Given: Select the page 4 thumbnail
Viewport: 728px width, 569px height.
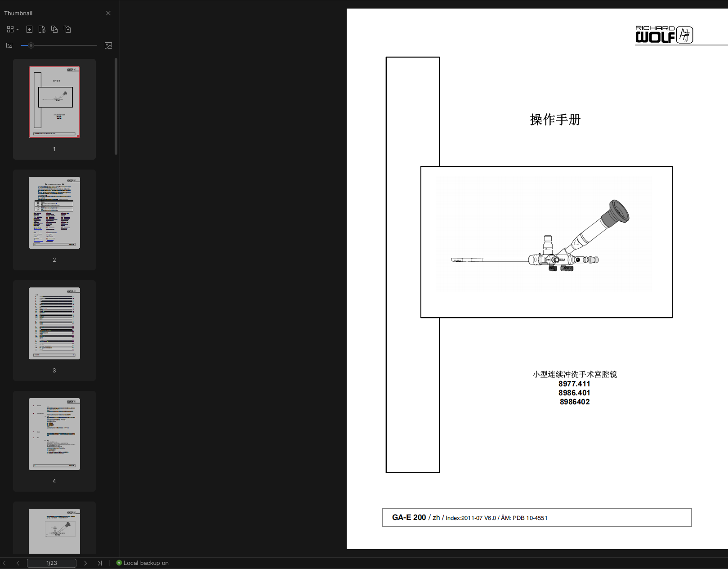Looking at the screenshot, I should pyautogui.click(x=54, y=434).
